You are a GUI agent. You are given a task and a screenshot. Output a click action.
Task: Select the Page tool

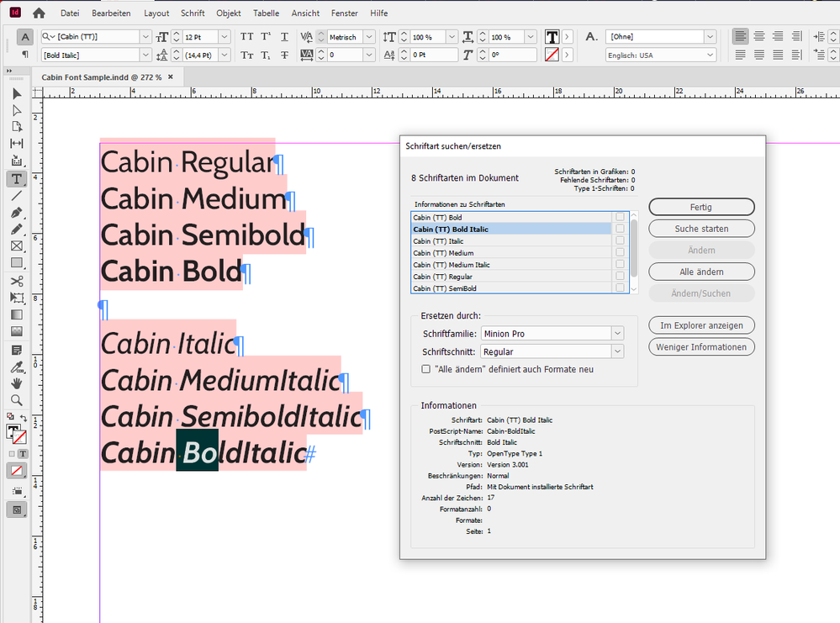click(x=17, y=127)
